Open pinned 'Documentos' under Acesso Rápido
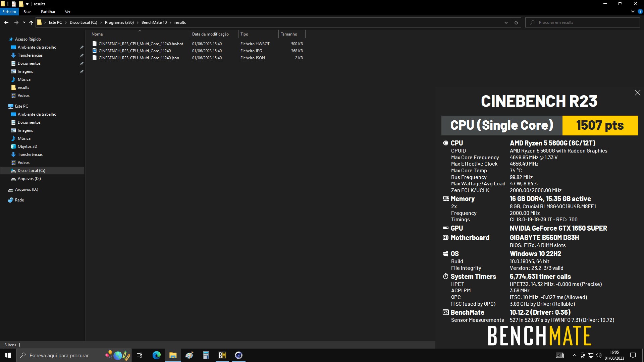Screen dimensions: 644x362 [29, 63]
